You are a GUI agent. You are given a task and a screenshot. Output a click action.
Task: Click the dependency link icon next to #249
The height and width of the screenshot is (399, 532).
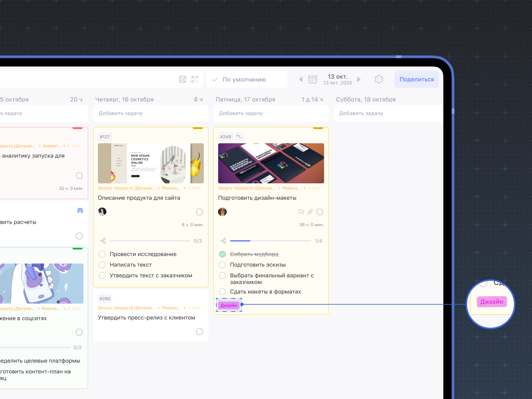[x=239, y=137]
